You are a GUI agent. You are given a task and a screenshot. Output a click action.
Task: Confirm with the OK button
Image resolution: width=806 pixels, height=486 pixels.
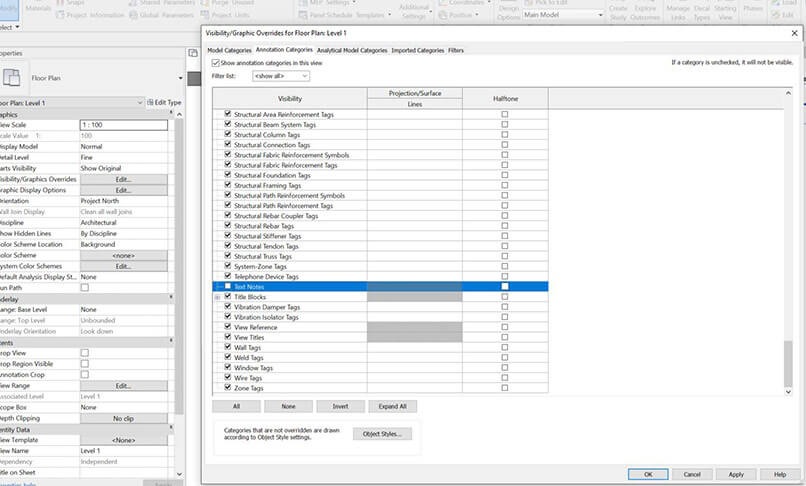[x=648, y=474]
